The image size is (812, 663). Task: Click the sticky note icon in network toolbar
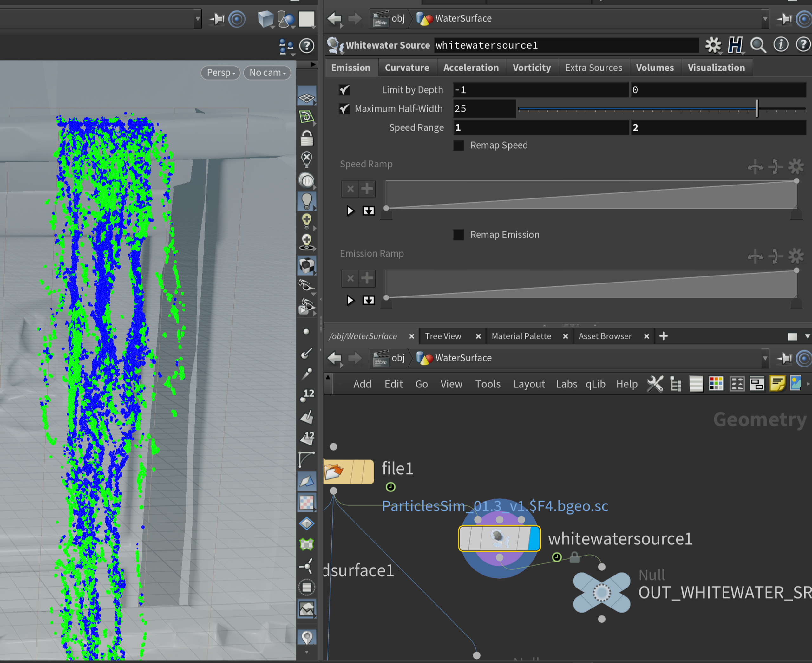pos(777,383)
